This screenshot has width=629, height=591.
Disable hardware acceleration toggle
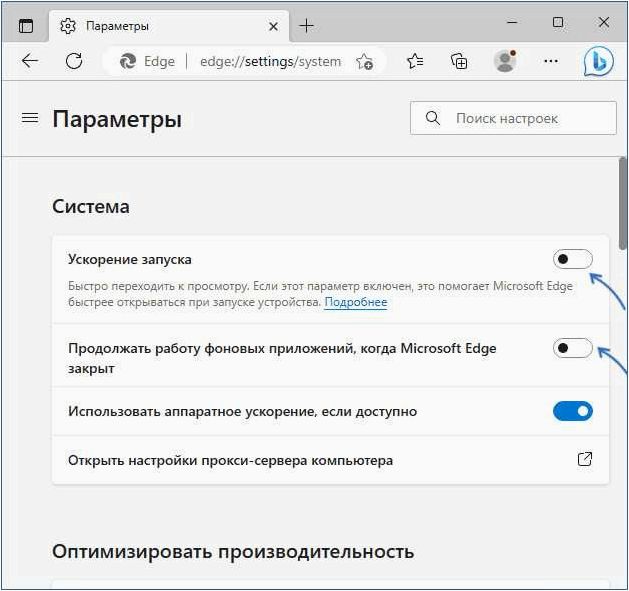point(572,411)
